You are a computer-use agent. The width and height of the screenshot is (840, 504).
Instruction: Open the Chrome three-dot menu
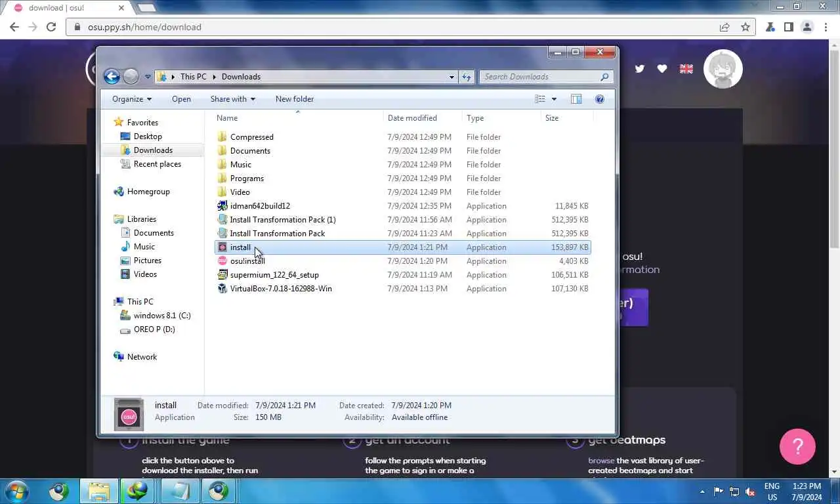[826, 27]
